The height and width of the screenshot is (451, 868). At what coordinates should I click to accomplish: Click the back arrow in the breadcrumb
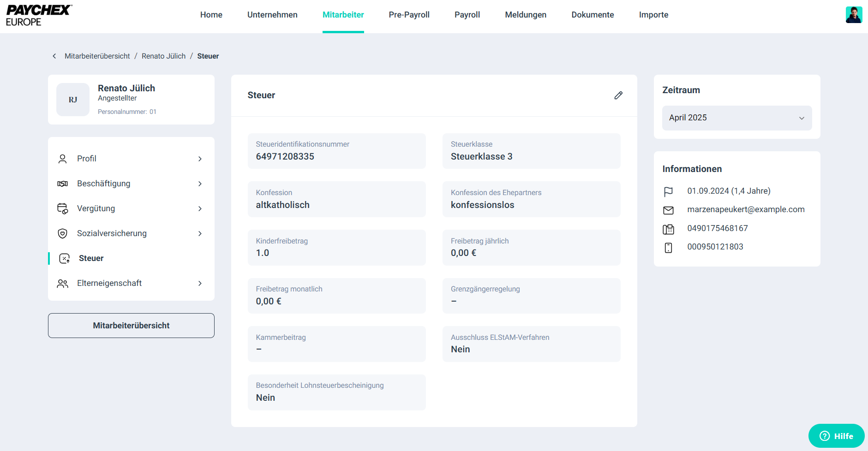tap(54, 56)
